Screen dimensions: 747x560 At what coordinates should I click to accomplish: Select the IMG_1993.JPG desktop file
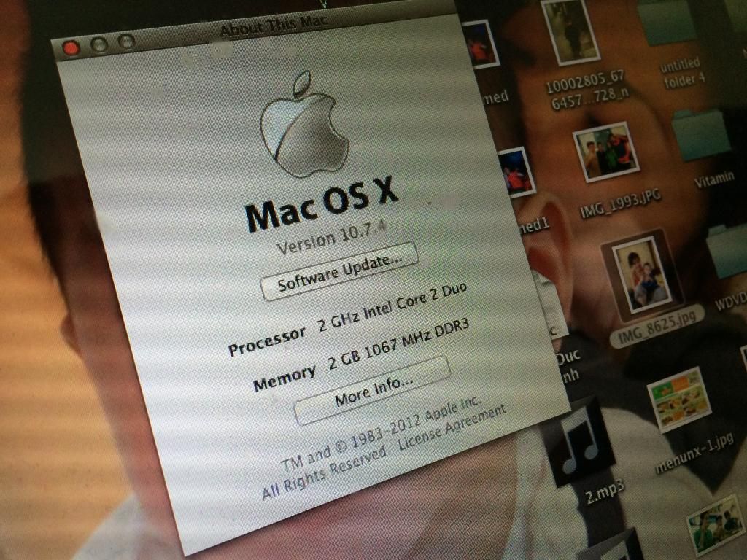click(606, 152)
